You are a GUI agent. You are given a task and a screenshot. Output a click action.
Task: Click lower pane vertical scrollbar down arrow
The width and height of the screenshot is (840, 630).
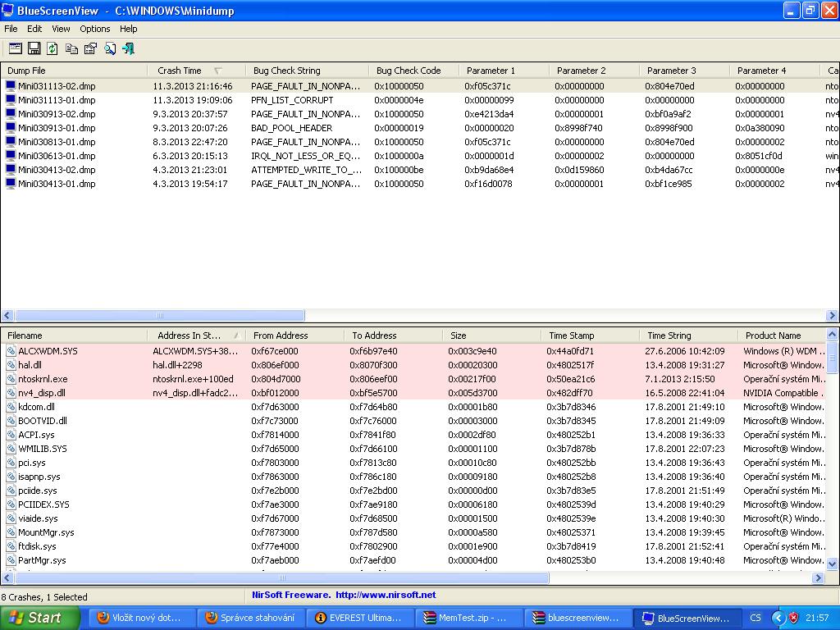tap(832, 564)
